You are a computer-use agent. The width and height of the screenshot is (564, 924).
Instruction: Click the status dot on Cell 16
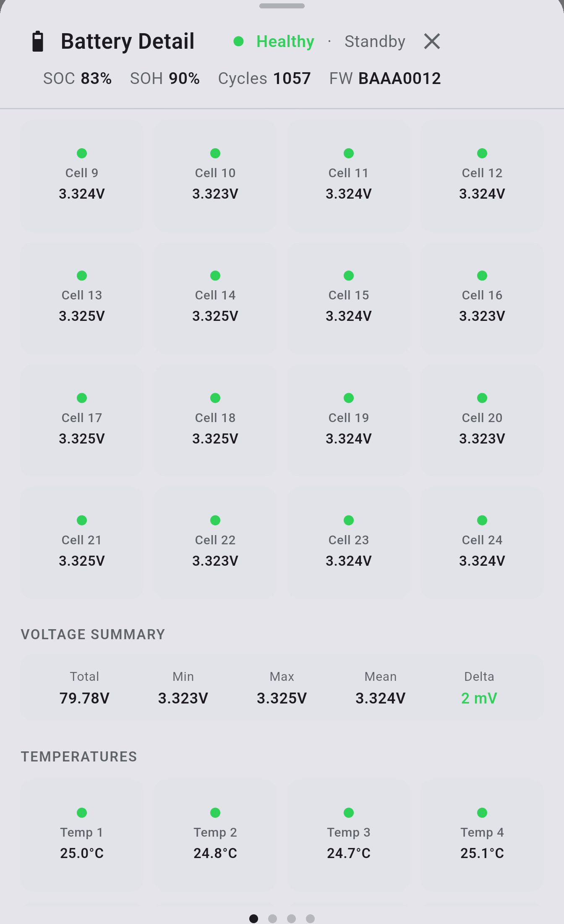point(482,276)
